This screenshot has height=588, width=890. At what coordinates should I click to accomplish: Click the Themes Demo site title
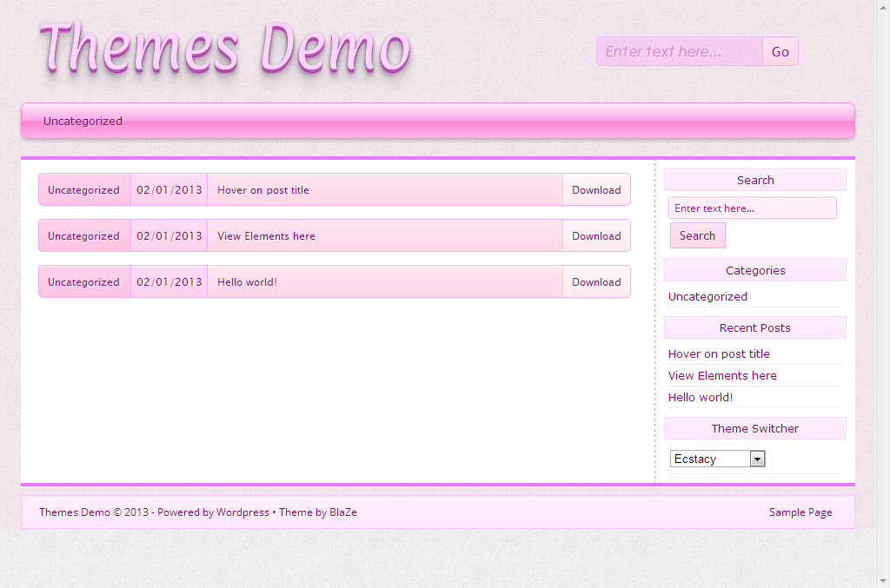(223, 48)
